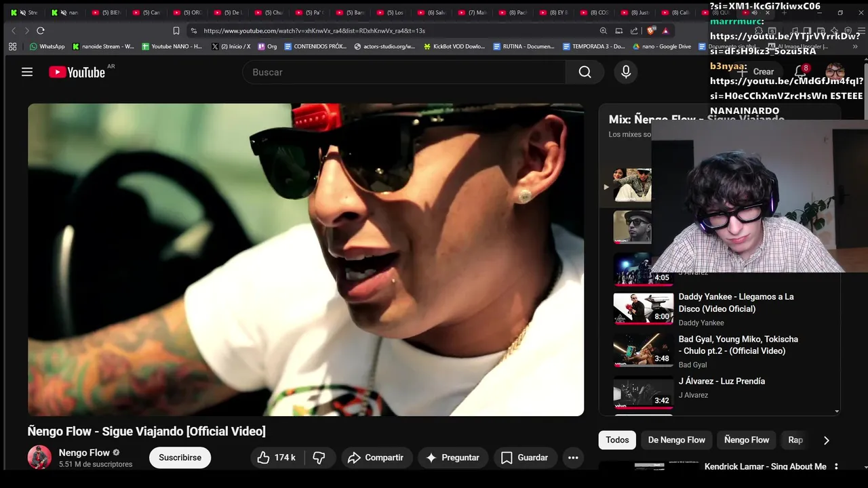Click the Crear button
Screen dimensions: 868x488
pos(757,71)
